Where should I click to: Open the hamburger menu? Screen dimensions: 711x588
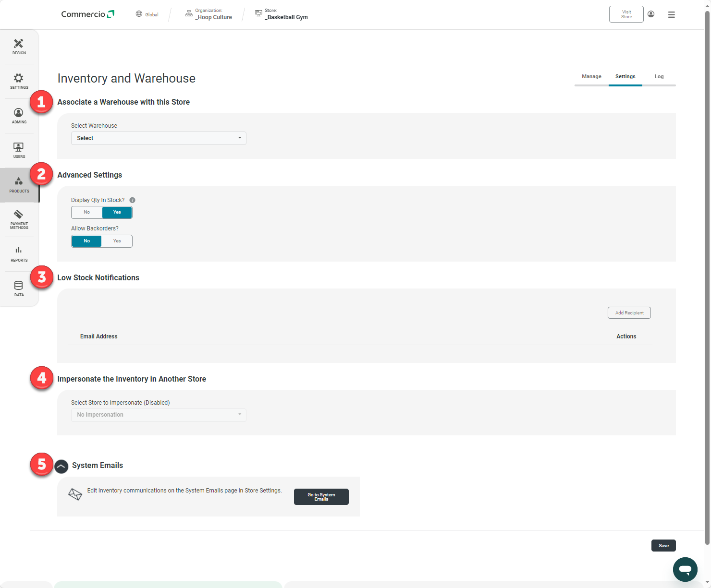pos(672,15)
